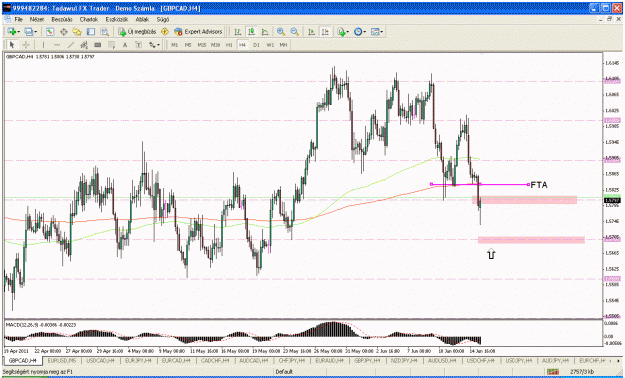The height and width of the screenshot is (378, 625).
Task: Click the 2757/3 kb traffic readout
Action: click(x=582, y=372)
